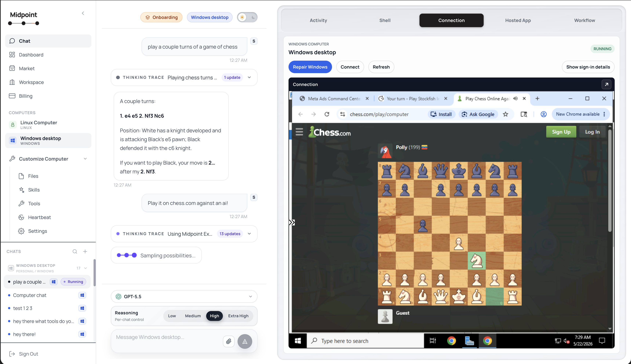This screenshot has height=364, width=631.
Task: Click Show sign-in details
Action: 588,67
